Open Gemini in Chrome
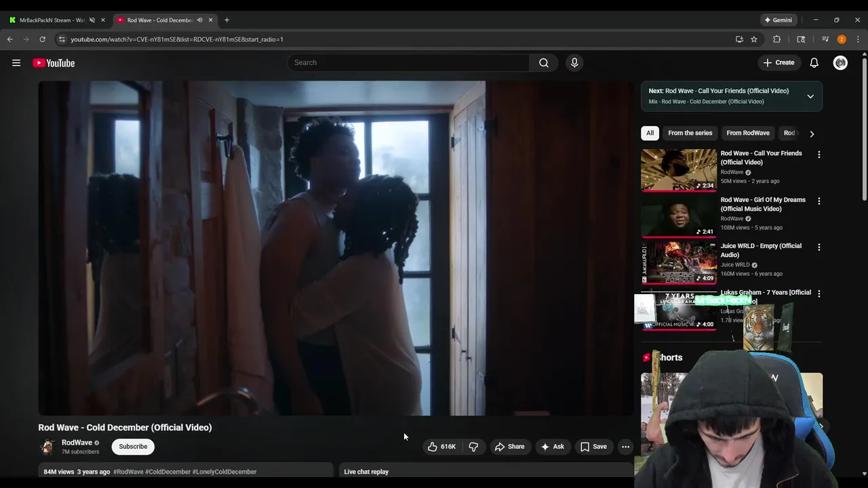 [778, 20]
